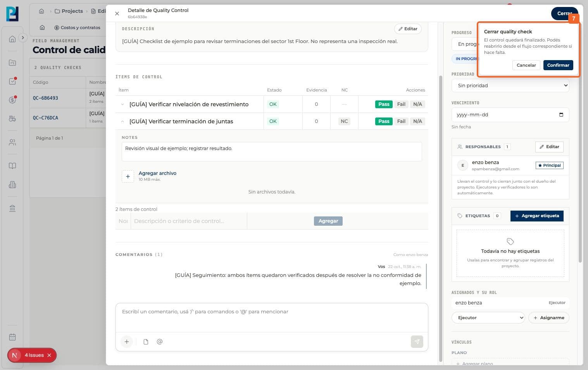Click the mention @ icon in comment box
The image size is (588, 370).
pyautogui.click(x=160, y=342)
